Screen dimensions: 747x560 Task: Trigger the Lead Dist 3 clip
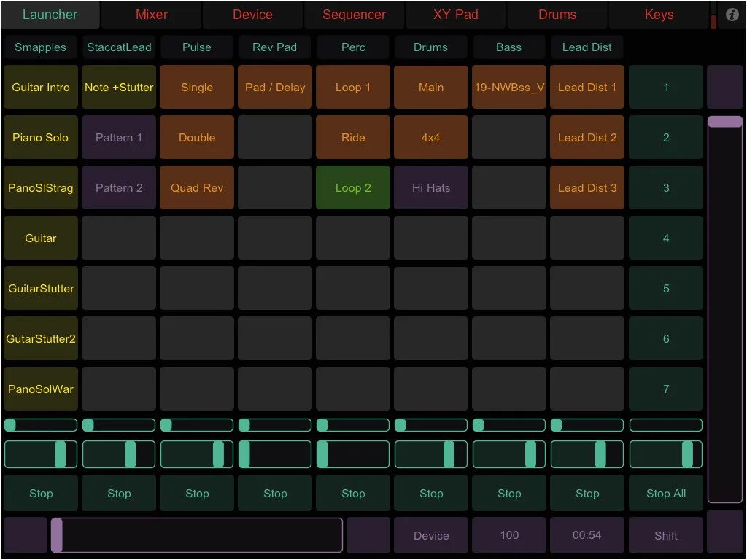pyautogui.click(x=587, y=187)
